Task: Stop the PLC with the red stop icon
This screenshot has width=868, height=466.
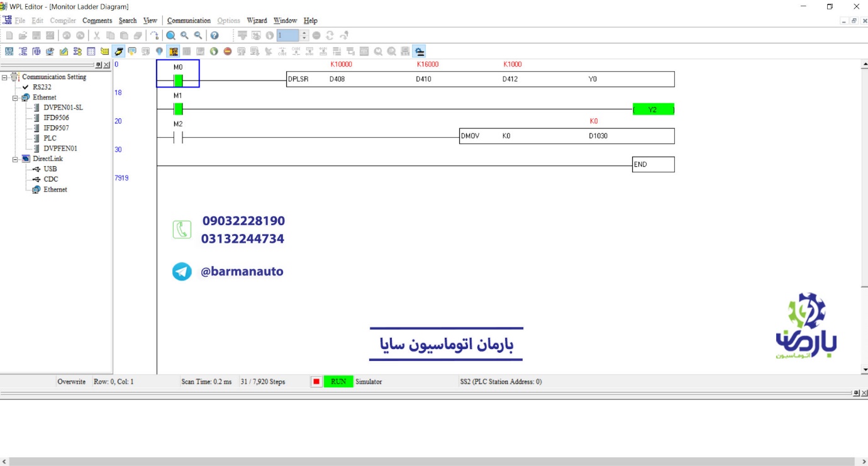Action: pos(228,51)
